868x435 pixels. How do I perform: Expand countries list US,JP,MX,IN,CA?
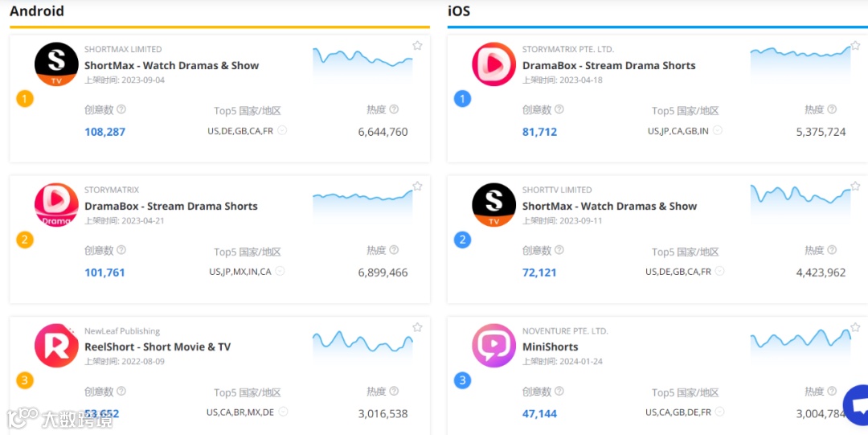click(x=280, y=272)
